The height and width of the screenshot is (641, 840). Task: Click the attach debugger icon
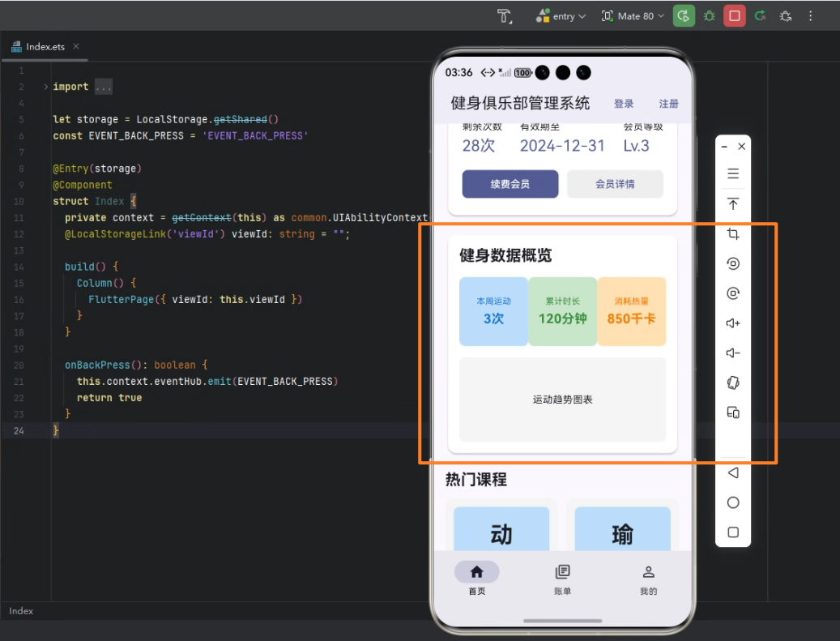tap(786, 16)
